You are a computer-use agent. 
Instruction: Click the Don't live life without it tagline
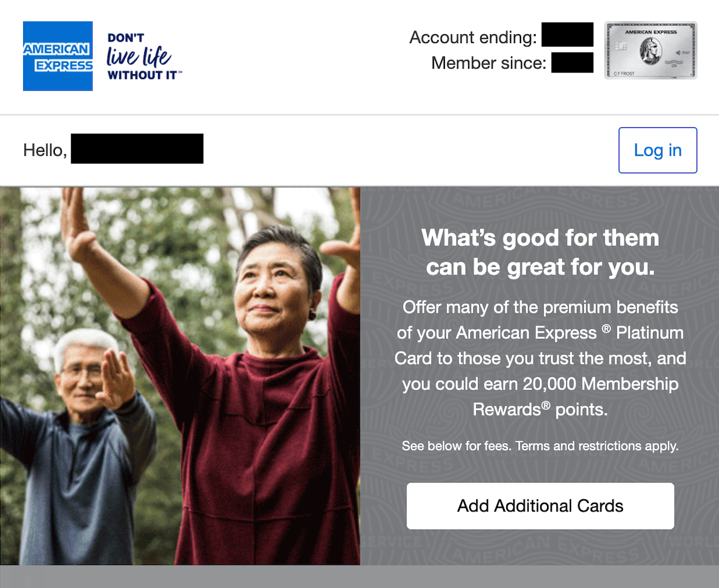144,57
